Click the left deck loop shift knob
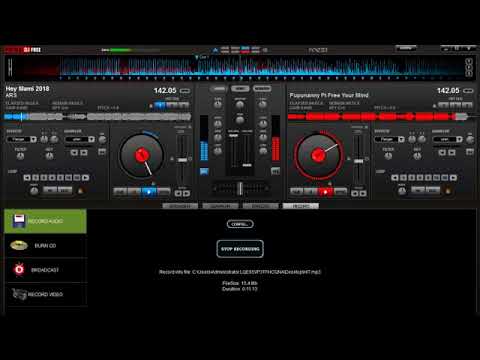The image size is (480, 360). click(x=34, y=191)
